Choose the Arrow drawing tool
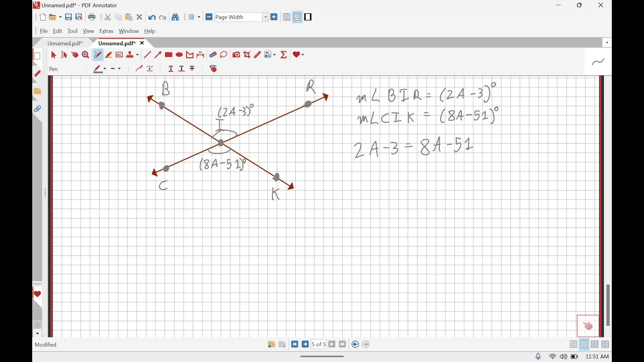Image resolution: width=644 pixels, height=362 pixels. (158, 55)
